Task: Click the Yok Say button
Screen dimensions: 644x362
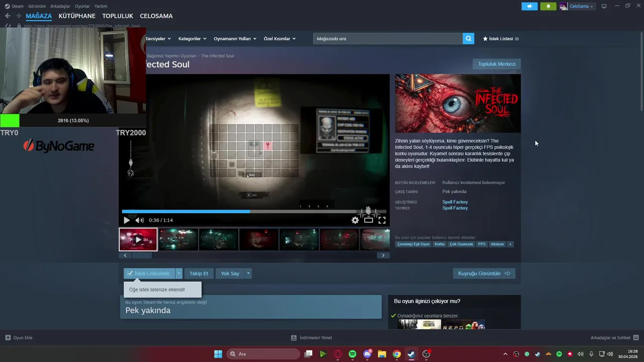Action: click(230, 274)
